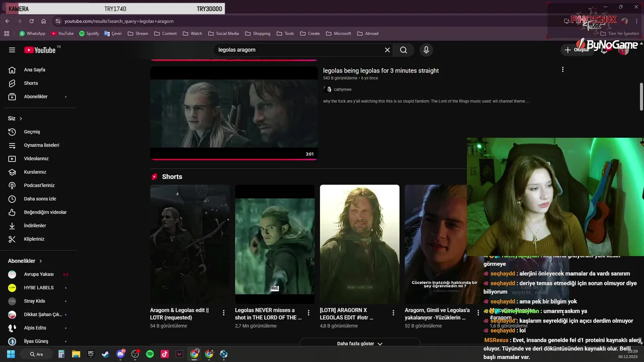This screenshot has width=644, height=362.
Task: Open the cathymee channel link
Action: [x=343, y=89]
